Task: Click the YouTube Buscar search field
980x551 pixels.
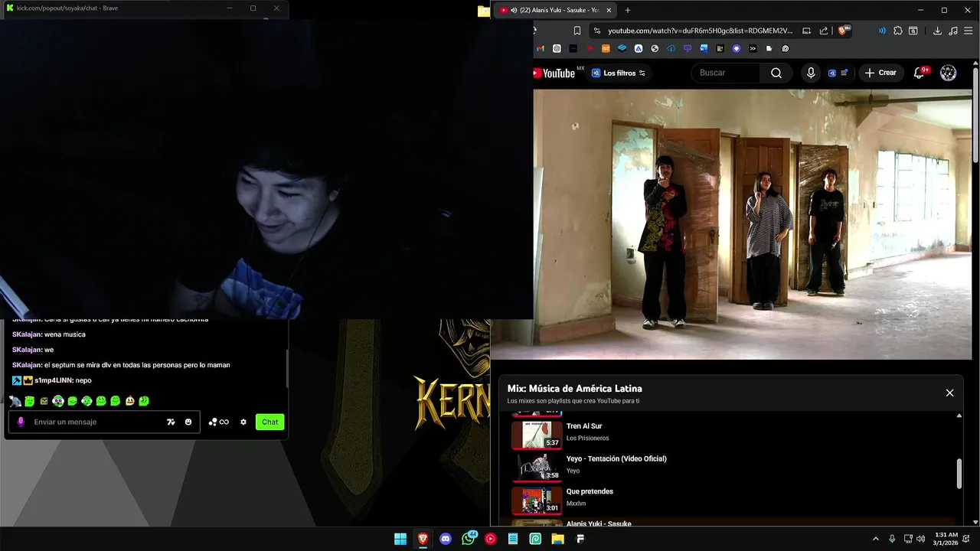Action: tap(726, 73)
